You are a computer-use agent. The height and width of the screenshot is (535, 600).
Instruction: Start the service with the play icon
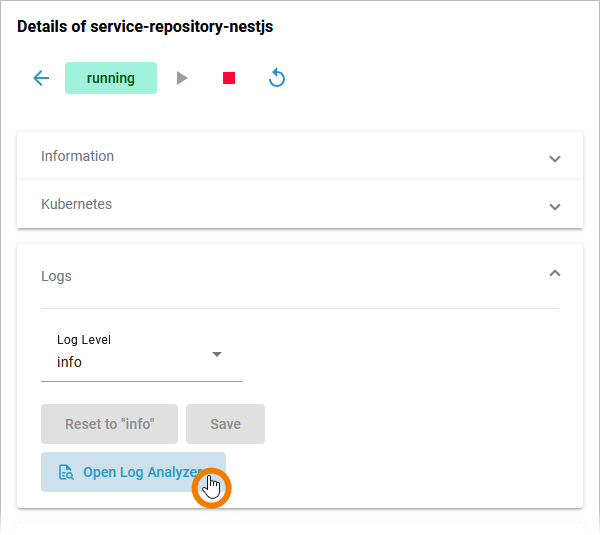pyautogui.click(x=182, y=78)
